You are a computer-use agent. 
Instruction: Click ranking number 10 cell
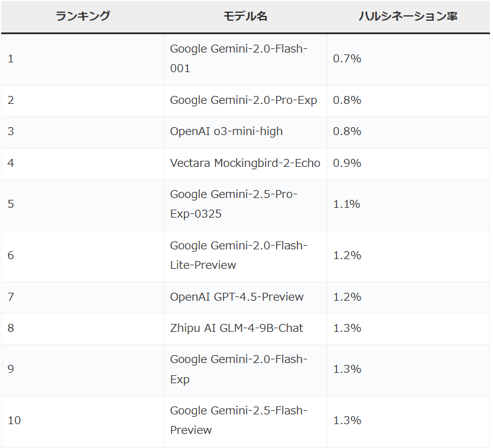point(82,420)
